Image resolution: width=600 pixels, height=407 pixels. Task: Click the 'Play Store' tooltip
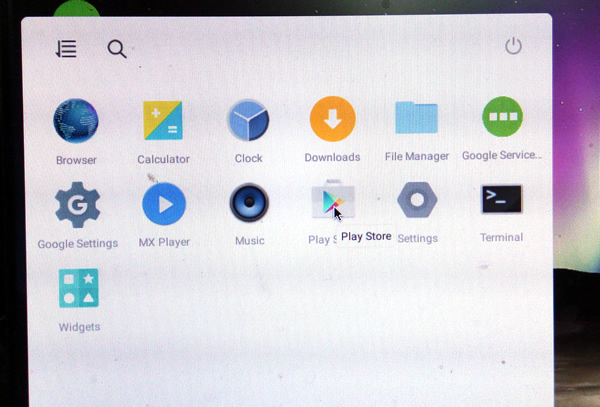(366, 236)
